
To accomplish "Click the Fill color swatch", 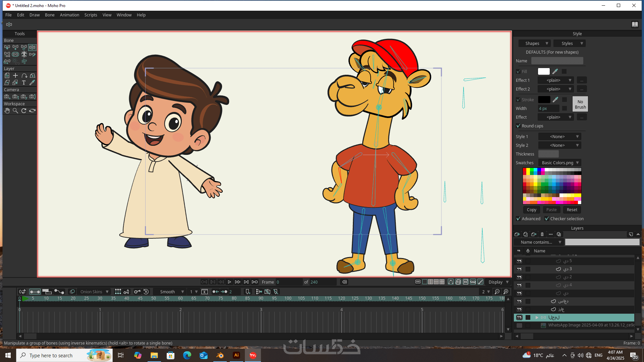I will pyautogui.click(x=543, y=71).
